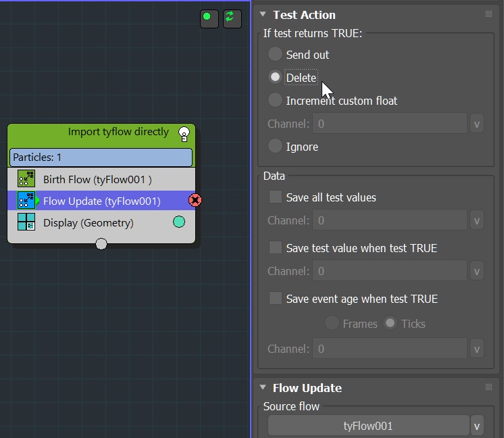
Task: Select the Flow Update (tyFlow001) operator
Action: click(101, 201)
